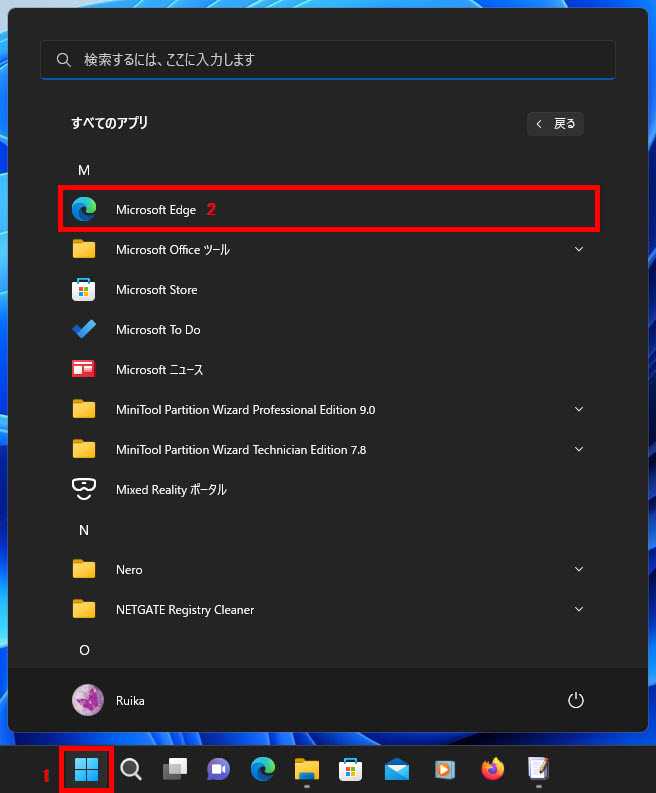656x793 pixels.
Task: Open the Ruika user account menu
Action: point(108,701)
